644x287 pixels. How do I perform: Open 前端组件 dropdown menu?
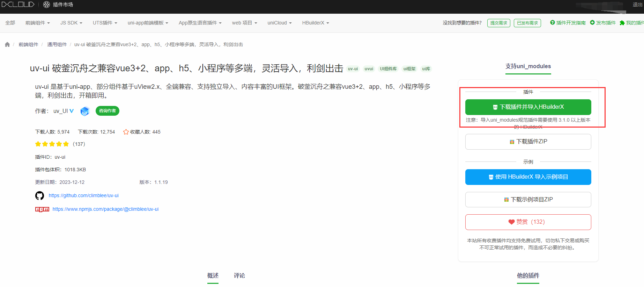(x=38, y=23)
